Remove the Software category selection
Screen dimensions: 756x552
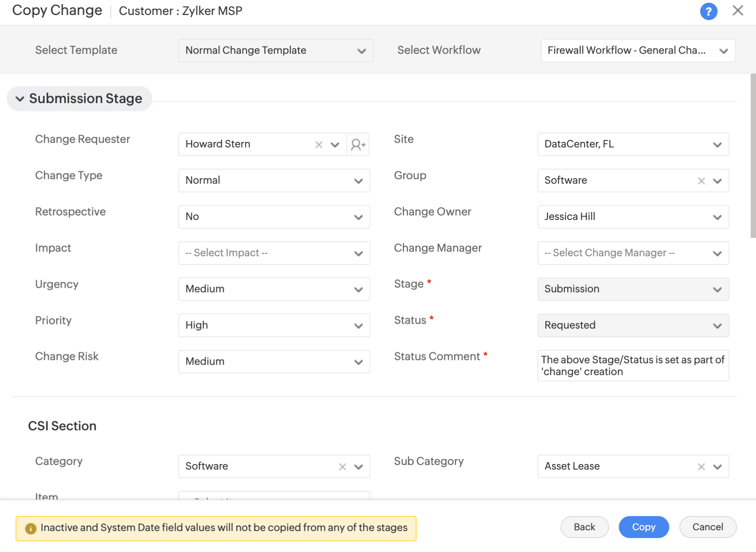(342, 467)
